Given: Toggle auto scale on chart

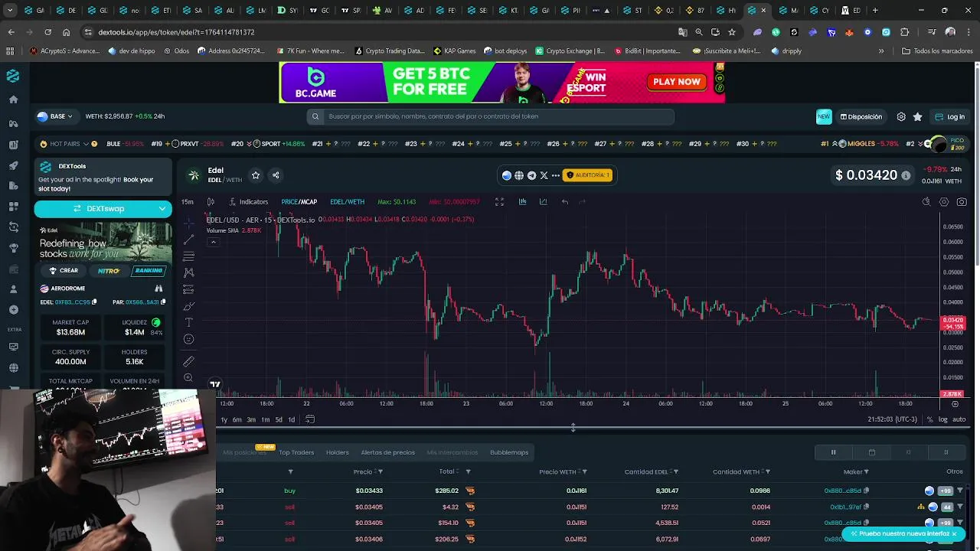Looking at the screenshot, I should click(959, 419).
